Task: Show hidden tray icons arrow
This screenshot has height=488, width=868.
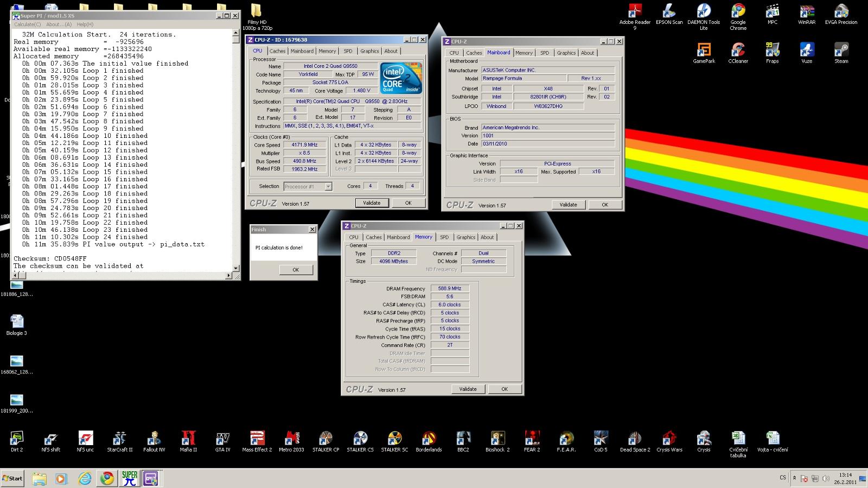Action: tap(794, 478)
